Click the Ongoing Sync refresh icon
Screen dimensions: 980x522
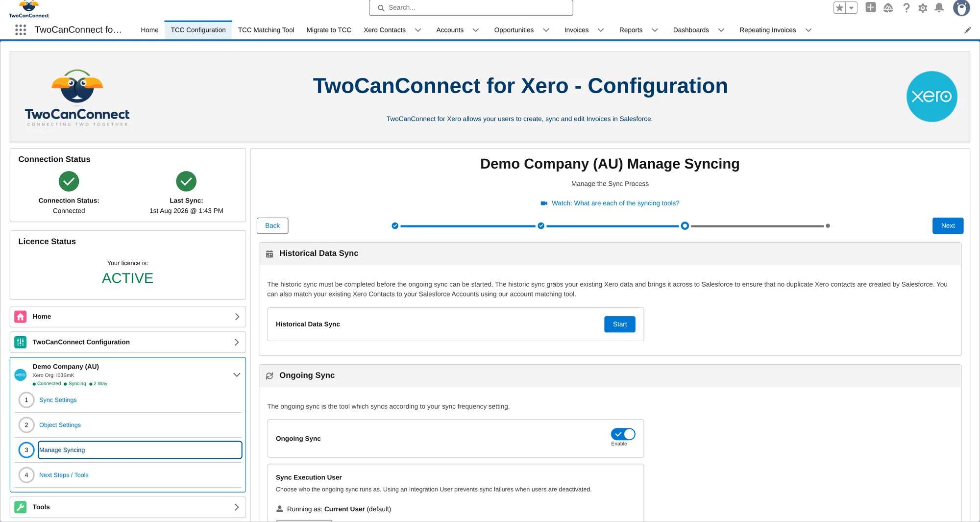269,376
